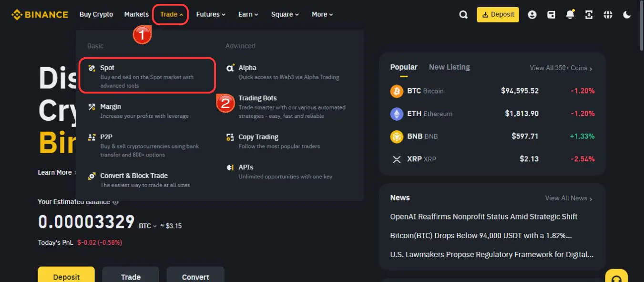Open Markets in the navigation
The width and height of the screenshot is (644, 282).
pyautogui.click(x=136, y=14)
